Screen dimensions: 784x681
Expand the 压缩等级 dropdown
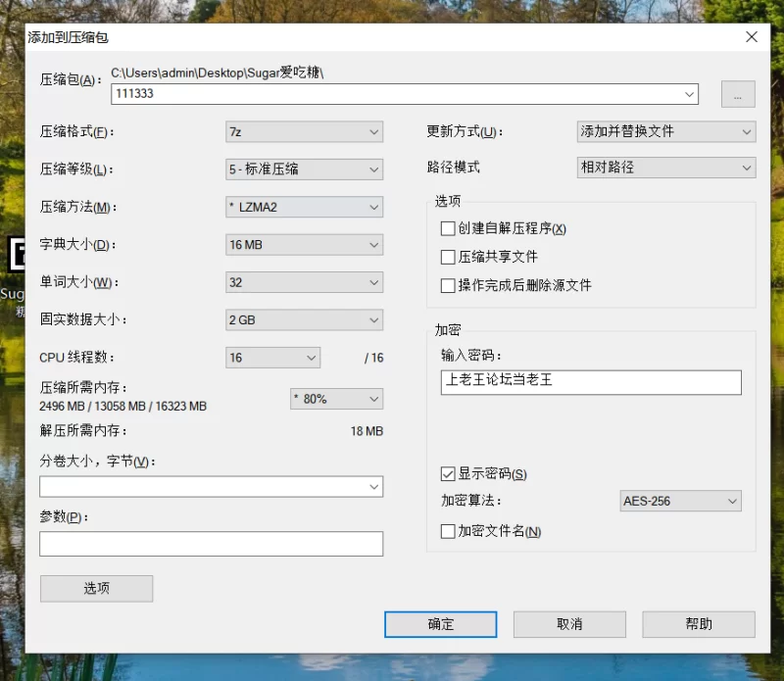pyautogui.click(x=304, y=170)
